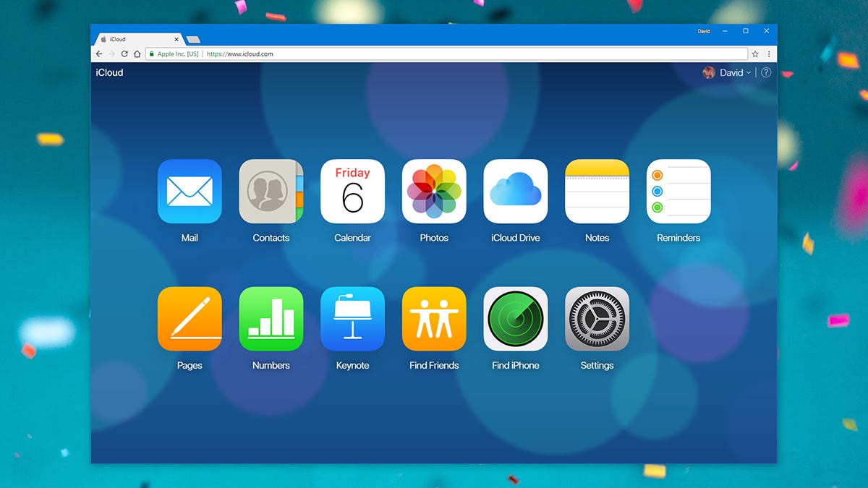The height and width of the screenshot is (488, 868).
Task: Click the Mail label text
Action: click(190, 238)
